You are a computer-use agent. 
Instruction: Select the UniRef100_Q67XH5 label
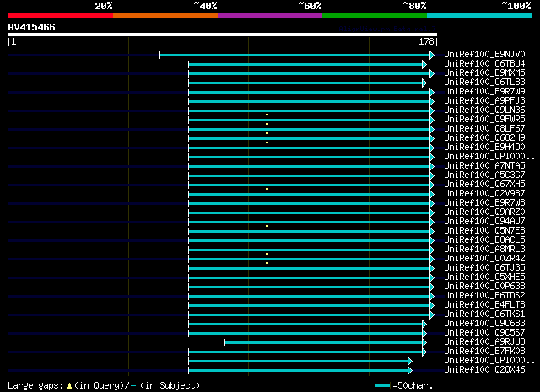click(484, 185)
